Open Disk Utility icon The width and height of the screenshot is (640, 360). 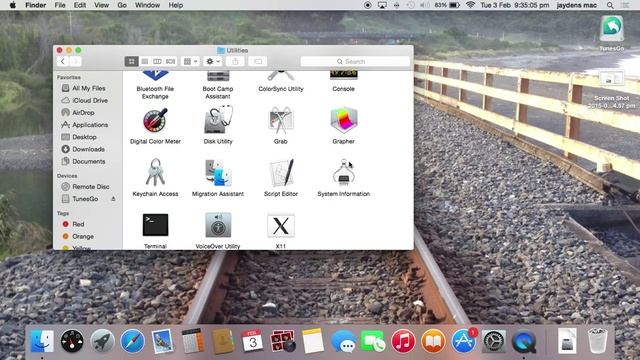(x=218, y=120)
